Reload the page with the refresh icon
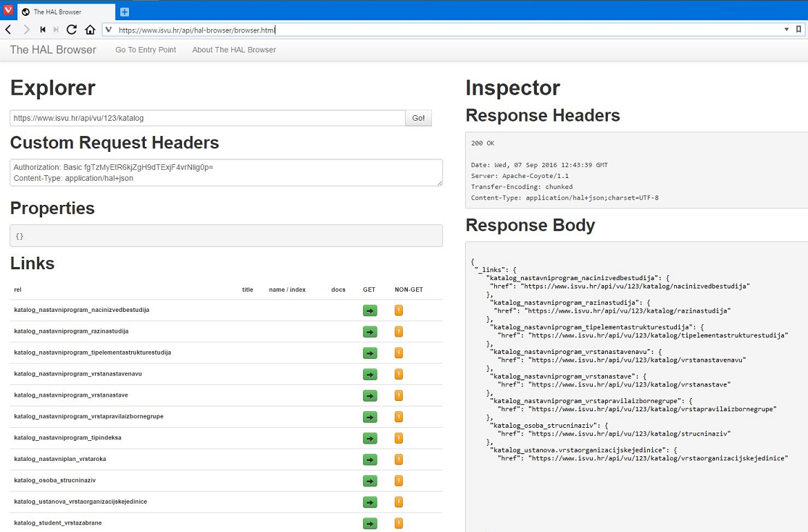The height and width of the screenshot is (532, 808). coord(72,30)
